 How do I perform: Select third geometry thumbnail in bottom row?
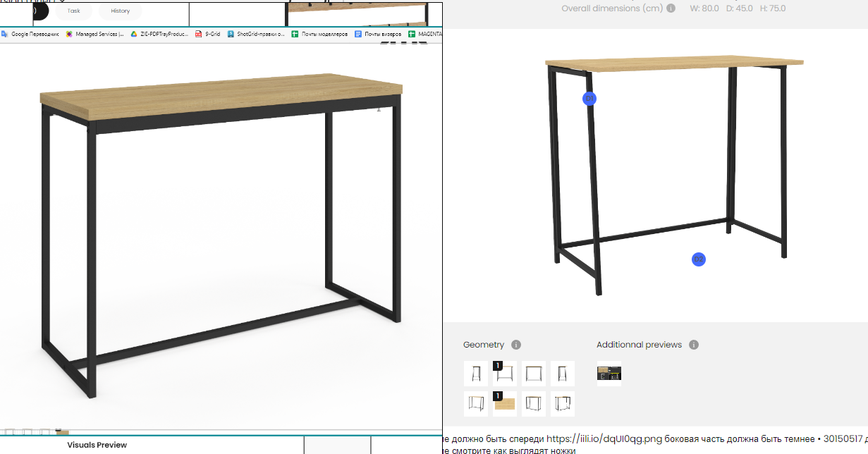coord(534,404)
